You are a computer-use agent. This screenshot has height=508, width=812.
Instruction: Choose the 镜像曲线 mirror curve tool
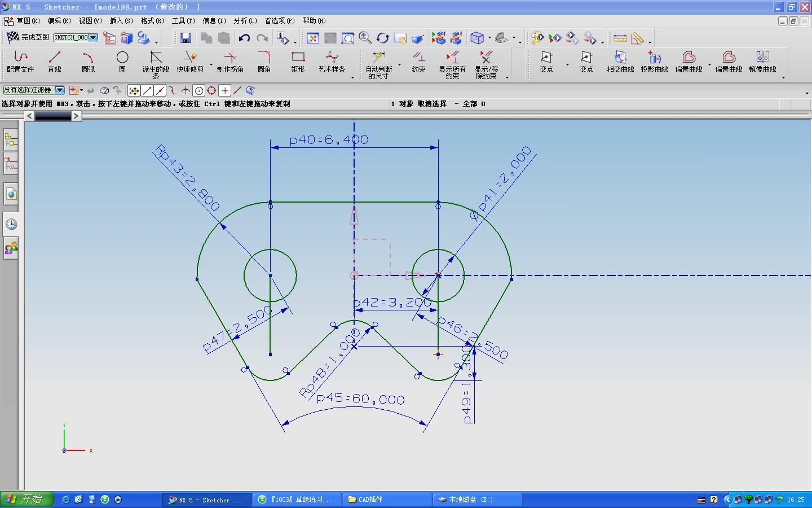762,62
